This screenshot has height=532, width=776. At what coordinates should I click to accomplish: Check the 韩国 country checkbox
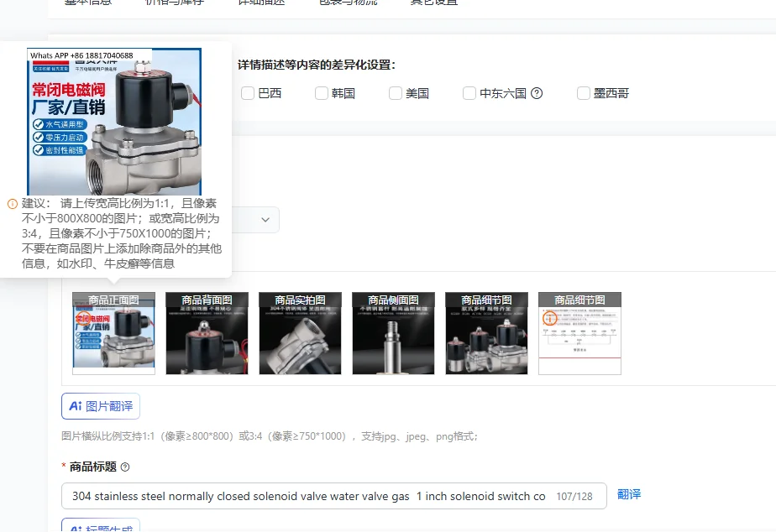(x=322, y=93)
